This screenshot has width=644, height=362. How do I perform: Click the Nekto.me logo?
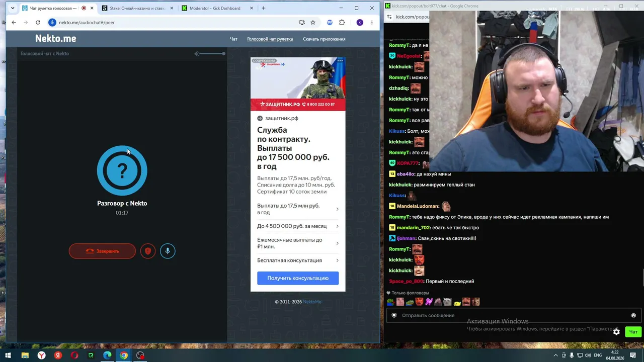click(56, 38)
